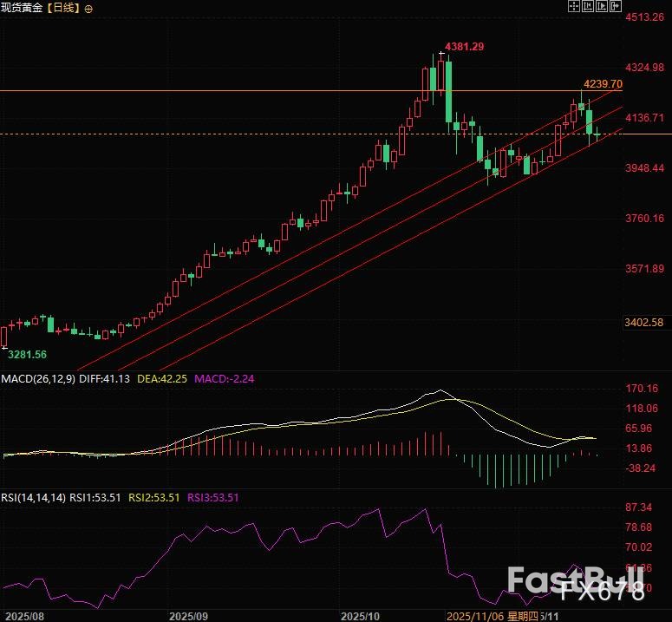Image resolution: width=672 pixels, height=622 pixels.
Task: Click the 2025/09 date on time axis
Action: (x=188, y=615)
